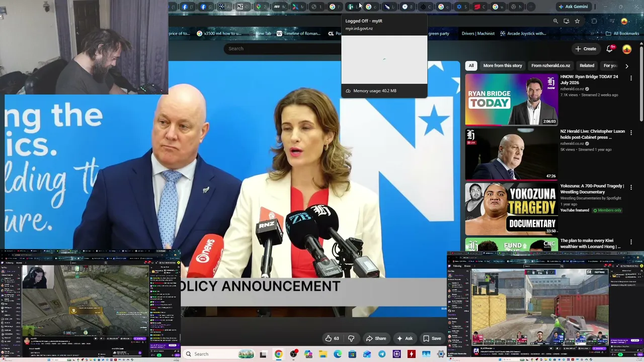Open the Share dialog for the video
Screen dimensions: 644x362
coord(376,338)
